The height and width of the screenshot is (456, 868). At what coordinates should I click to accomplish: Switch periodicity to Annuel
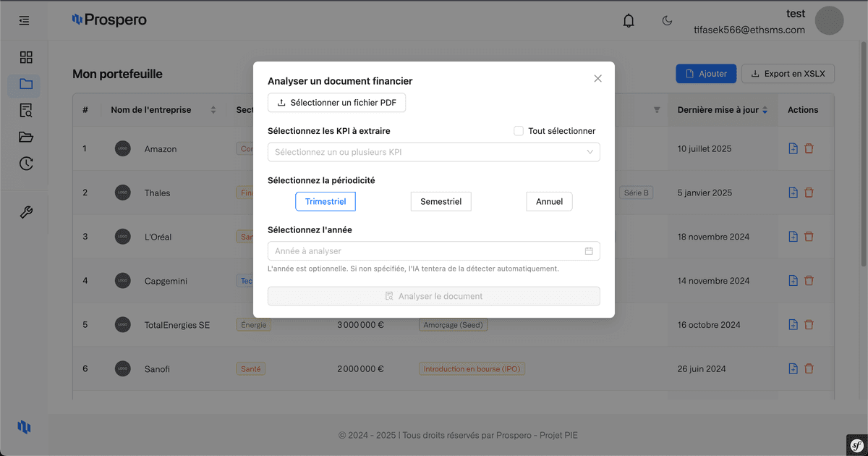549,201
